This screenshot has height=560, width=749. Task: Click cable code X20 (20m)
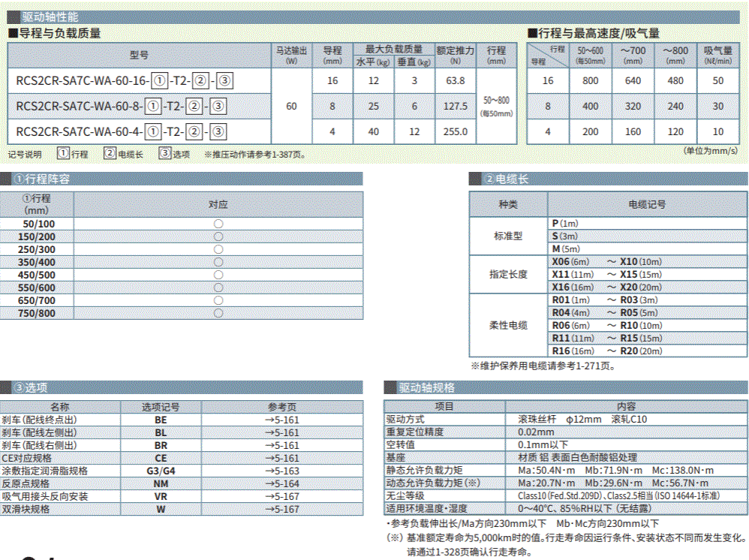[641, 288]
